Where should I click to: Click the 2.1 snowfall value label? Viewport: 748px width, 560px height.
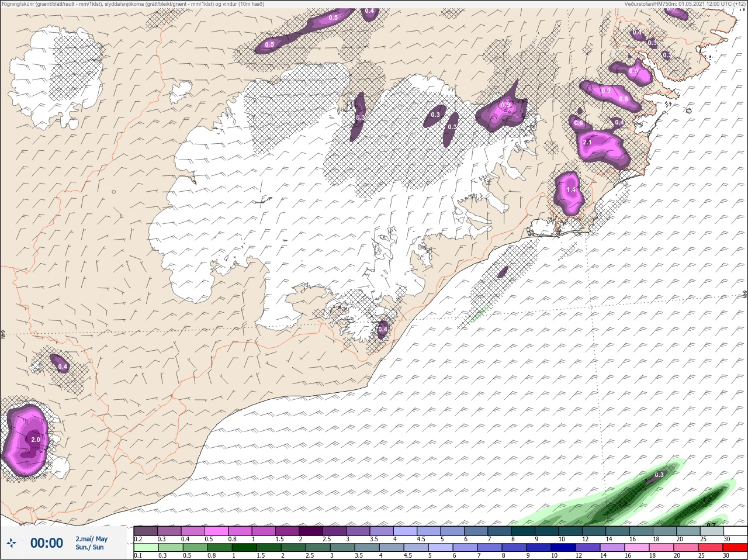click(588, 142)
